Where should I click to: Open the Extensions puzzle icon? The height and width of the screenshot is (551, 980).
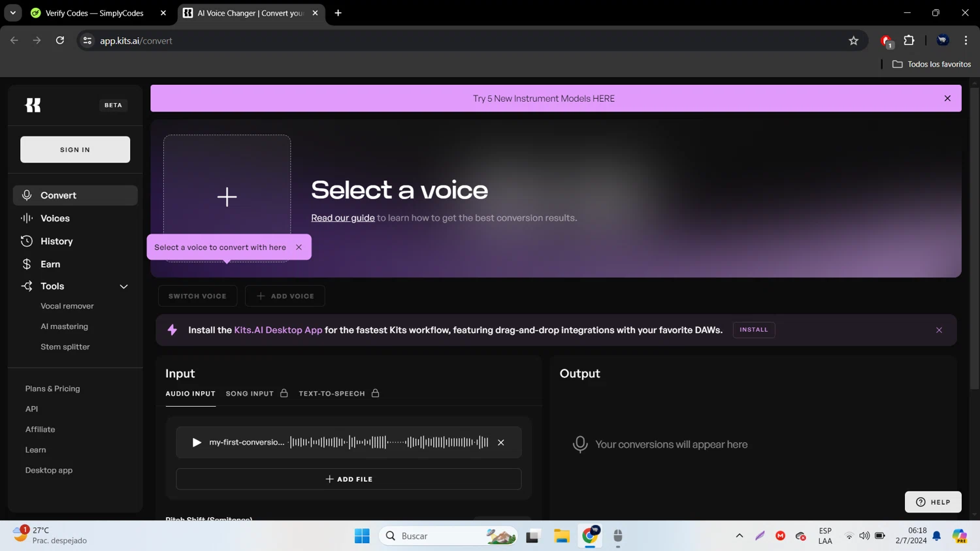coord(909,40)
